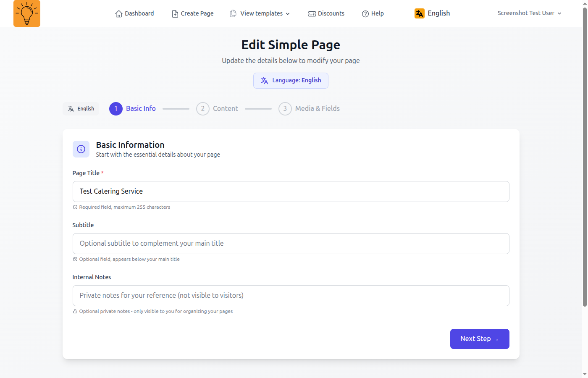Click the Internal Notes input field
Image resolution: width=588 pixels, height=378 pixels.
pos(291,296)
